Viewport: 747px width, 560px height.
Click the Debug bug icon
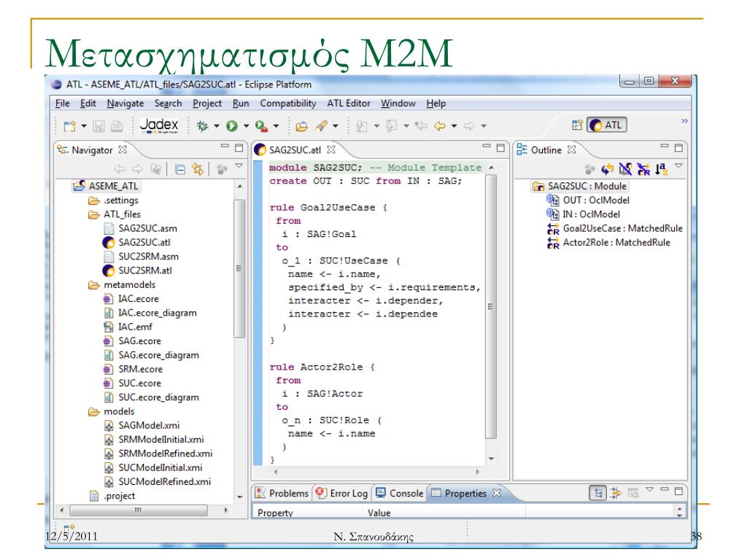point(203,126)
